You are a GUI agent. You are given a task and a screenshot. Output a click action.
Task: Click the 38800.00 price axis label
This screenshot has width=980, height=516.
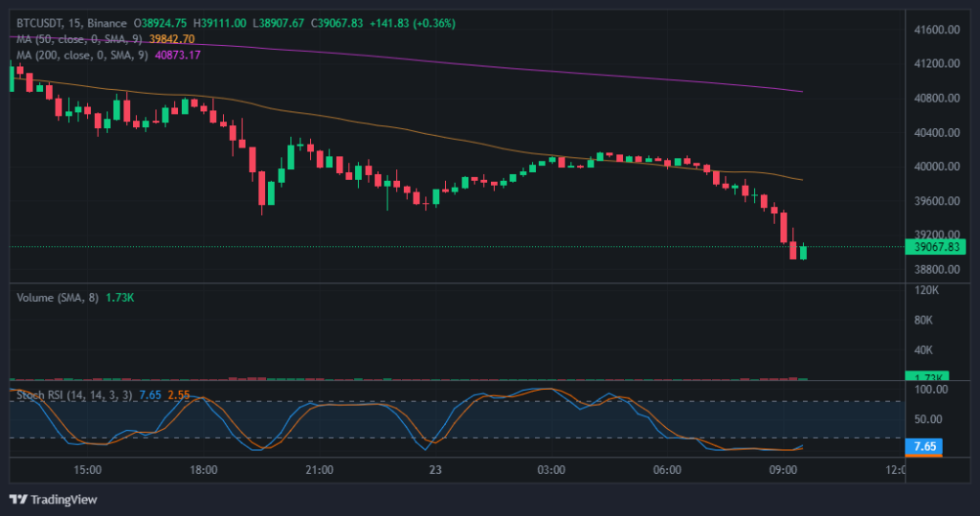(936, 270)
